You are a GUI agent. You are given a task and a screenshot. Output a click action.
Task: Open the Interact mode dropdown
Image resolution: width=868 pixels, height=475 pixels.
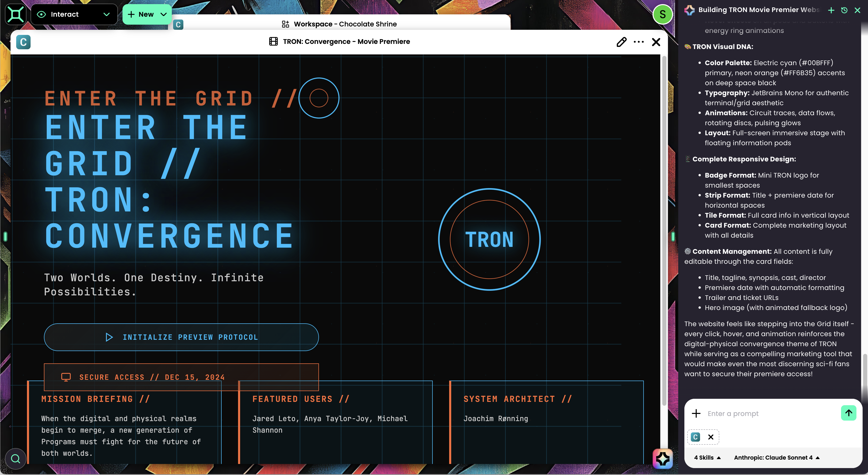(x=74, y=14)
